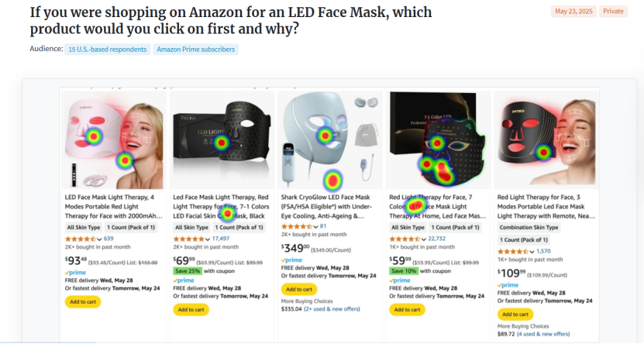Expand rating chevron next to 1,570 reviews

tap(532, 251)
